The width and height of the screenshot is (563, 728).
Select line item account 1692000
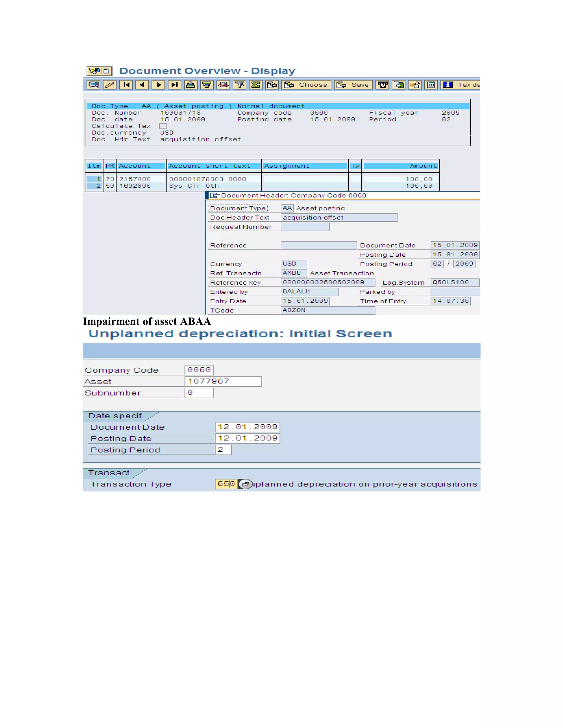pyautogui.click(x=135, y=186)
